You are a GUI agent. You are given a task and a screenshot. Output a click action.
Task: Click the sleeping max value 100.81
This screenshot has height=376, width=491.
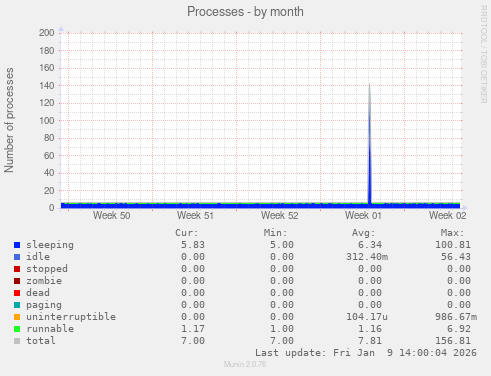point(453,245)
